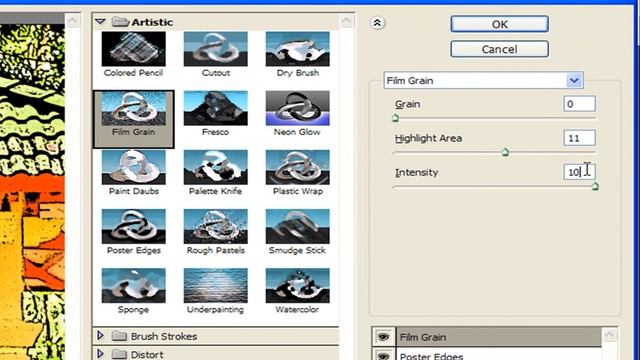Choose the Underpainting filter thumbnail
The width and height of the screenshot is (640, 360).
(x=216, y=286)
